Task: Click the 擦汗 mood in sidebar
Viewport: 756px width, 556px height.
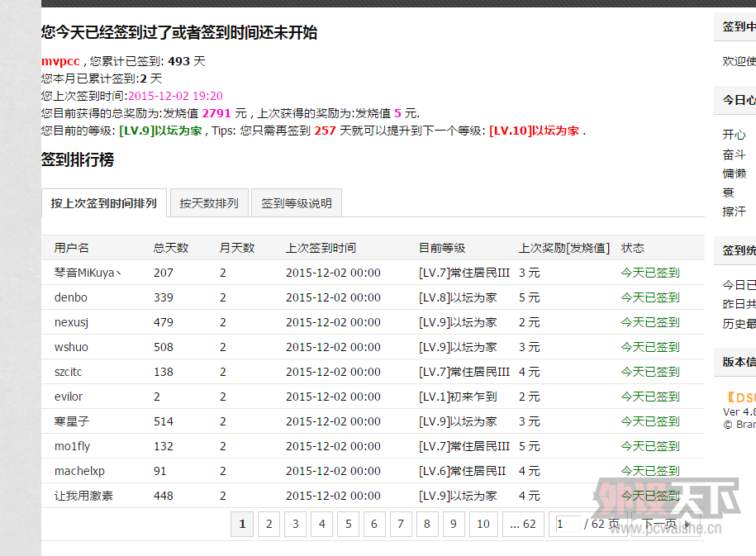Action: pos(734,211)
